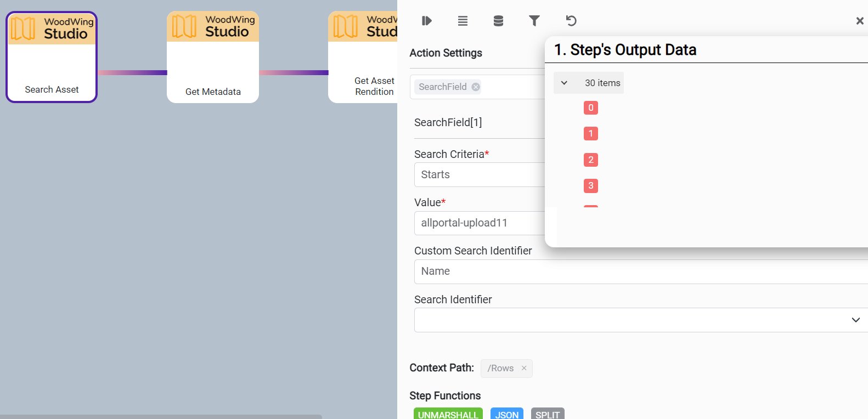The image size is (868, 419).
Task: Click the database stack icon
Action: coord(498,21)
